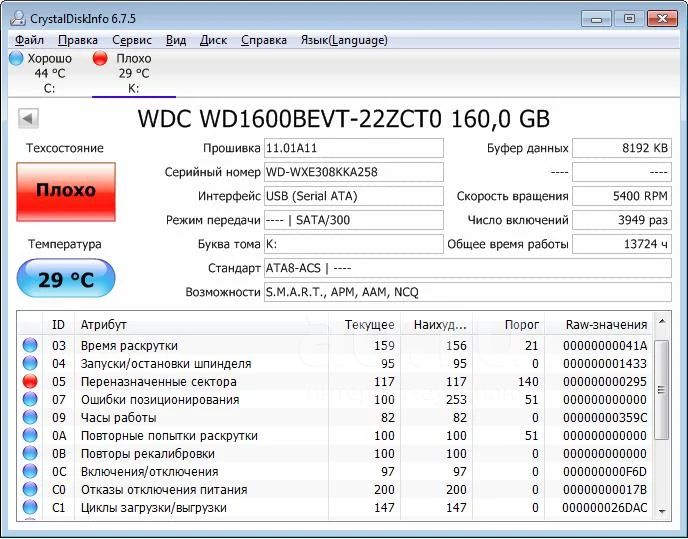Click the status dot for attribute C0

point(30,489)
